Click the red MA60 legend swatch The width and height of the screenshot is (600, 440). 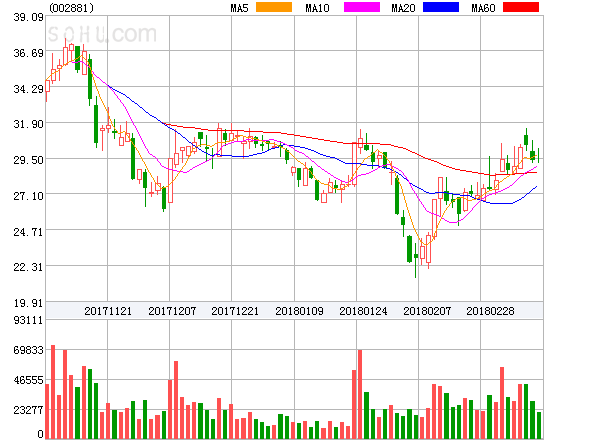pos(521,7)
